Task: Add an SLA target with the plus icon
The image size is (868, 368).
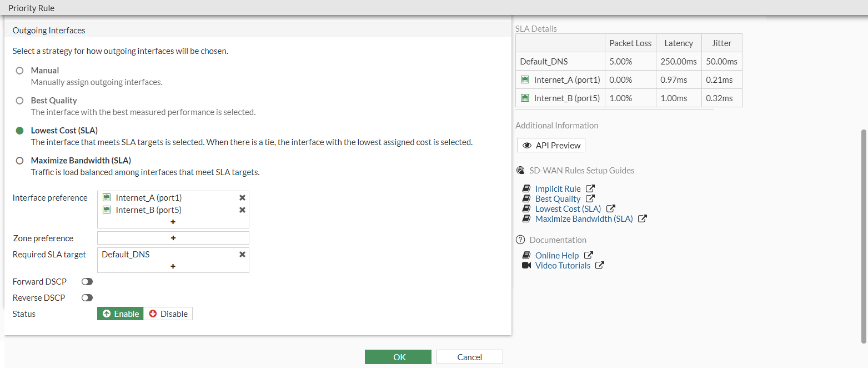Action: 173,266
